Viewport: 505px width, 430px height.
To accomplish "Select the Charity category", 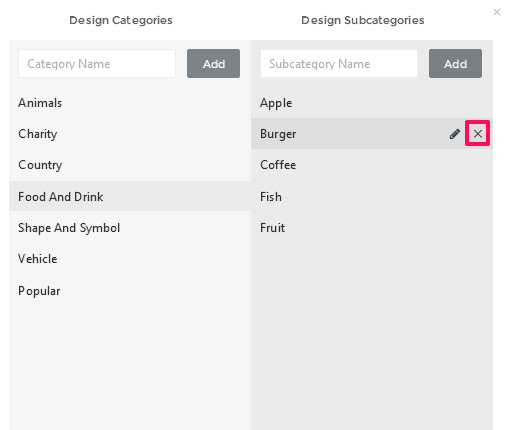I will coord(130,134).
